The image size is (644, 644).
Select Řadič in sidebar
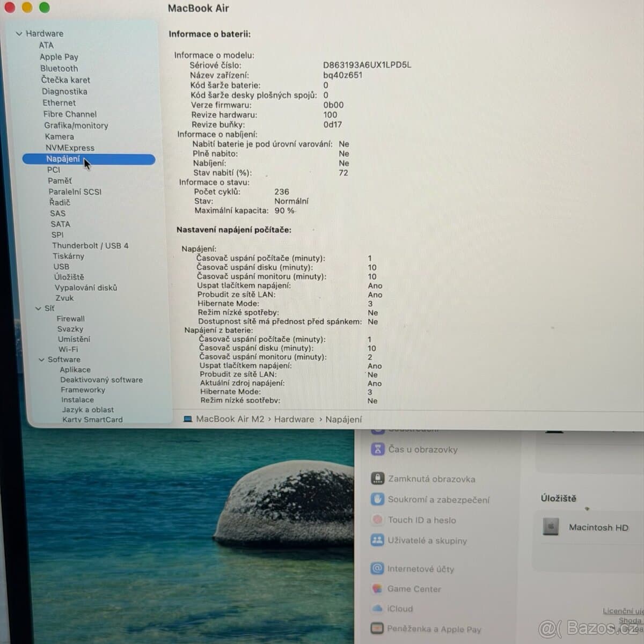click(x=60, y=202)
